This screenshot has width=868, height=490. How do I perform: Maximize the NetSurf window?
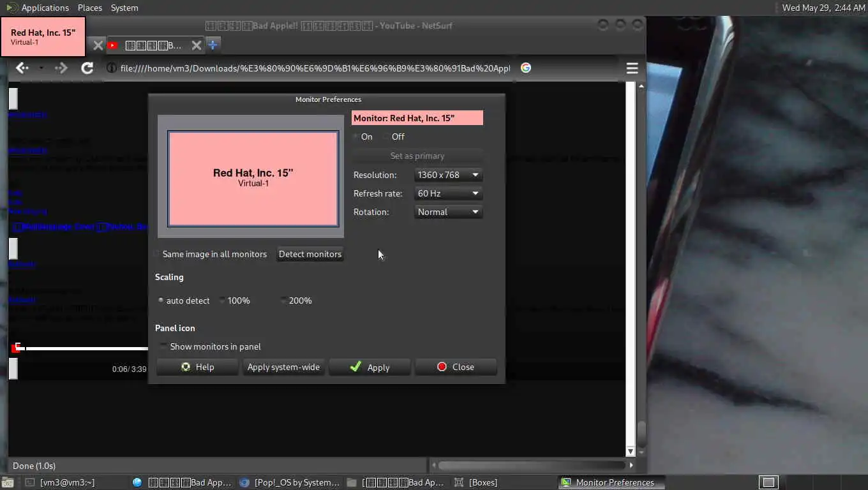[620, 25]
